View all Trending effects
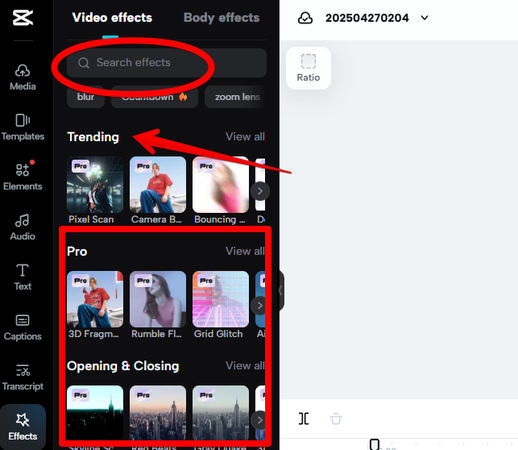The image size is (518, 450). (245, 136)
